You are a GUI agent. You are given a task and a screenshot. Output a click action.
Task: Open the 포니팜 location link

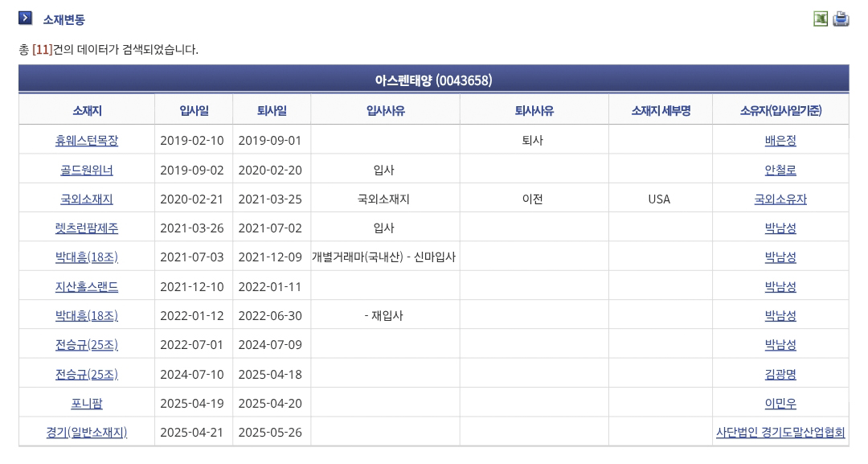(86, 404)
